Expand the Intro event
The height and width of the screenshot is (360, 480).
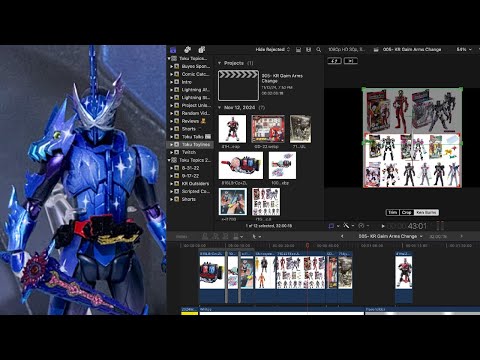point(172,82)
